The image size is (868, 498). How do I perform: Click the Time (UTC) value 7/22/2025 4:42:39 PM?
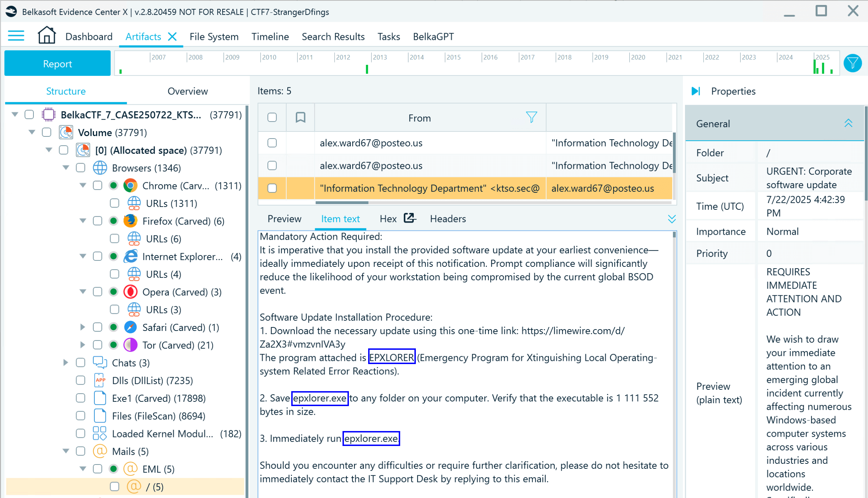[805, 206]
